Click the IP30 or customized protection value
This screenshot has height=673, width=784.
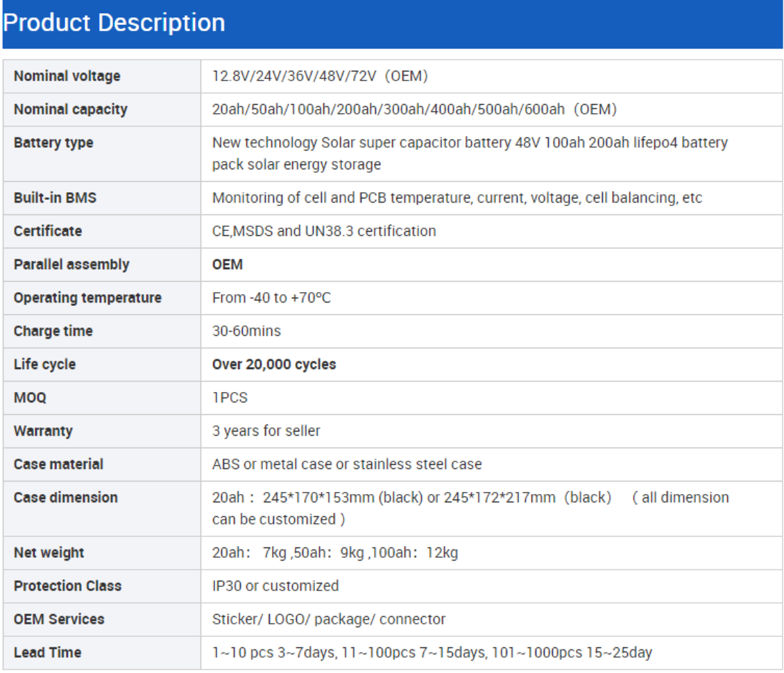275,586
